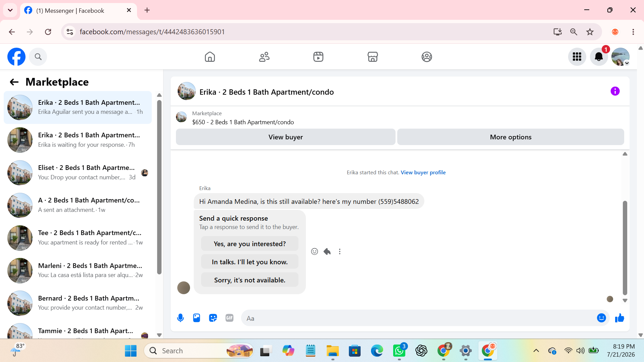Send a voice clip with microphone icon
The image size is (644, 362).
(x=180, y=318)
